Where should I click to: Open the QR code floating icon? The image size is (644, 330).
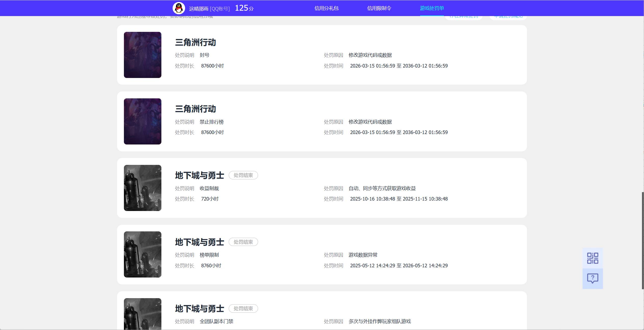pyautogui.click(x=593, y=258)
